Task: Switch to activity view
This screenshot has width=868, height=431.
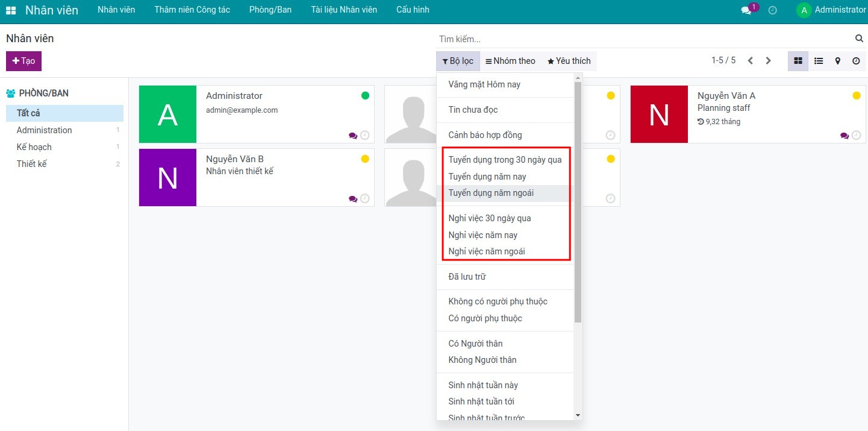Action: (856, 61)
